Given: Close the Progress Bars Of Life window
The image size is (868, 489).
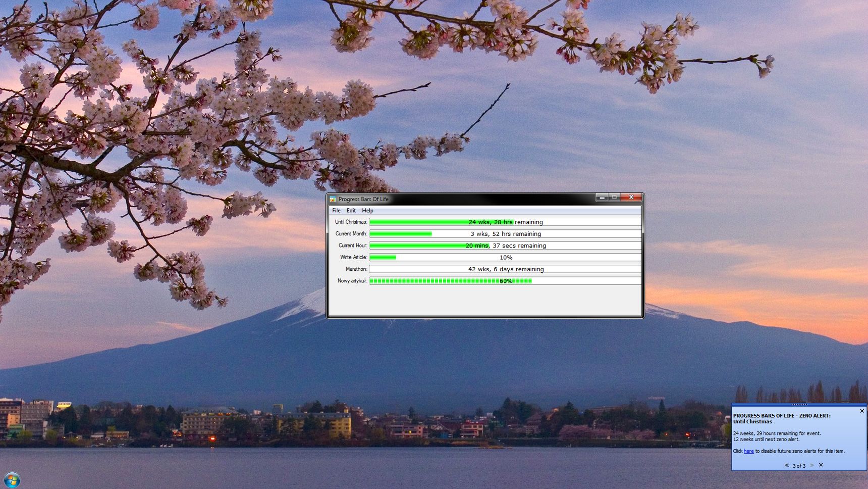Looking at the screenshot, I should pyautogui.click(x=631, y=198).
